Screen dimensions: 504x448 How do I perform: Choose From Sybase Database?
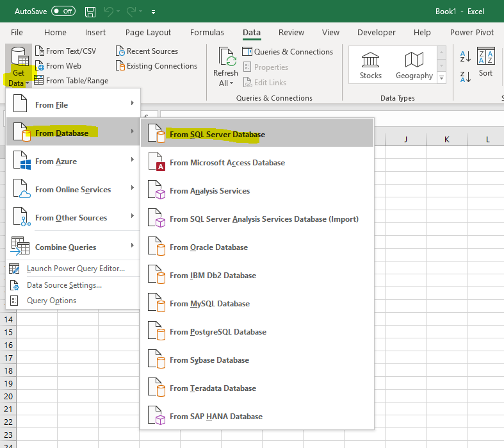click(257, 359)
